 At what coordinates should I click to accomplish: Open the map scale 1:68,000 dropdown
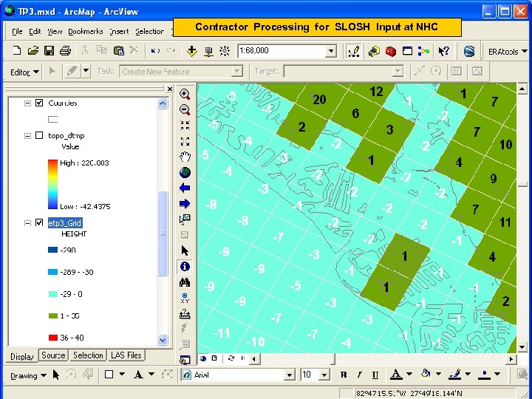(x=330, y=51)
